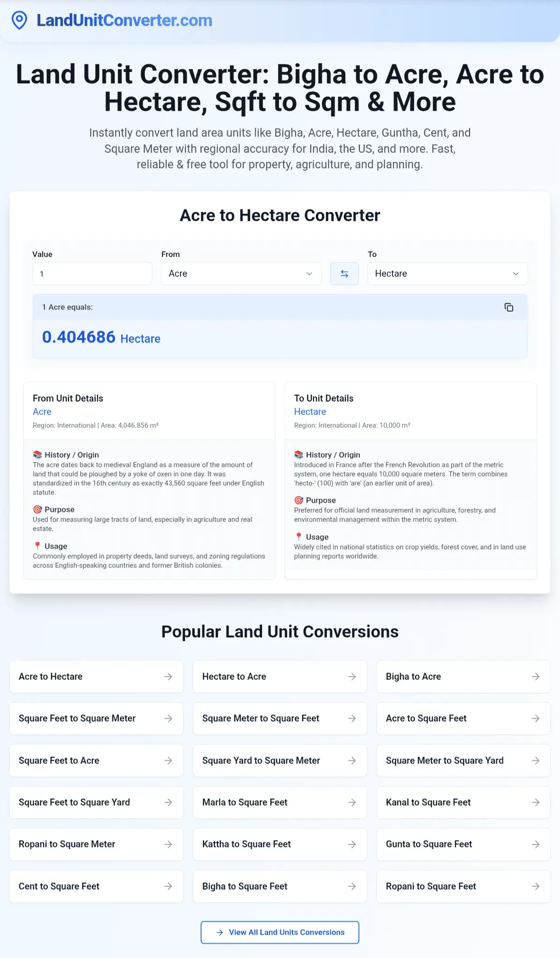Viewport: 560px width, 958px height.
Task: Open Bigha to Acre conversion card
Action: (464, 676)
